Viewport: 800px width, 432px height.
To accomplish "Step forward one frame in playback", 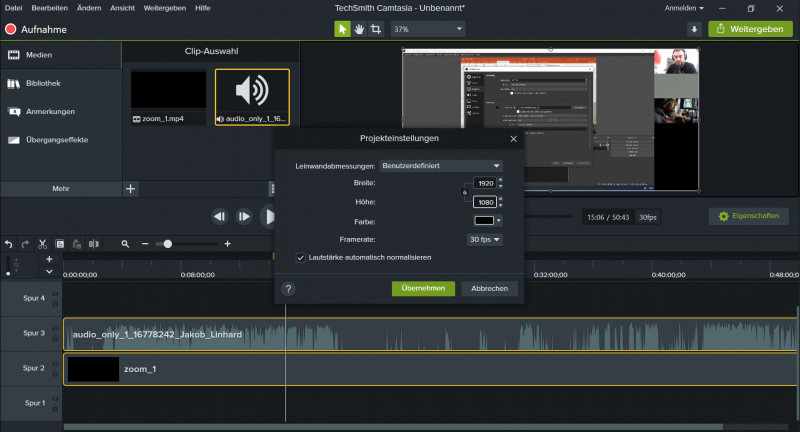I will (x=244, y=217).
